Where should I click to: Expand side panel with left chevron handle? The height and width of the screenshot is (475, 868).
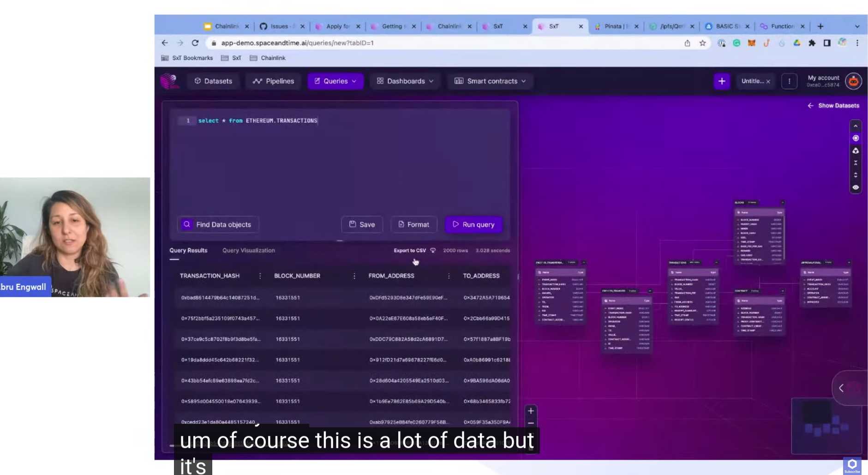pos(841,388)
